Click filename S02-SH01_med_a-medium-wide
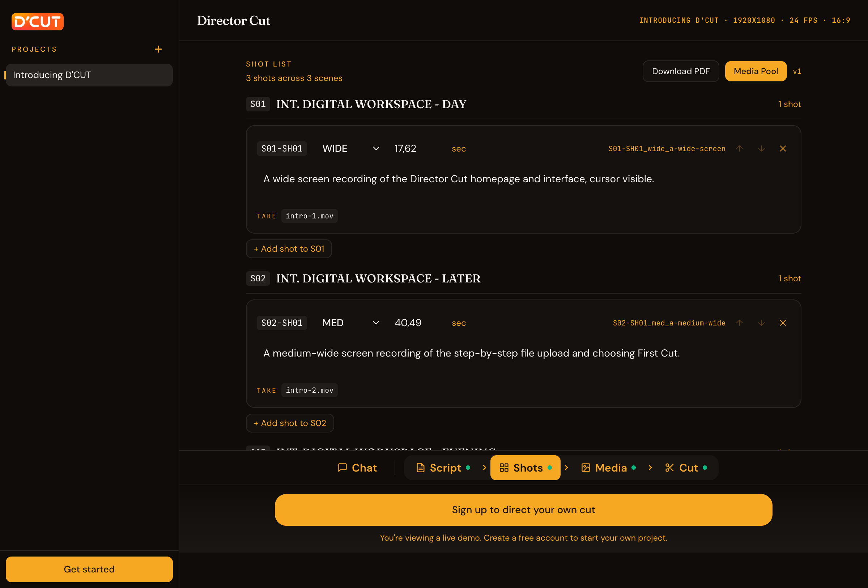The image size is (868, 588). tap(669, 323)
